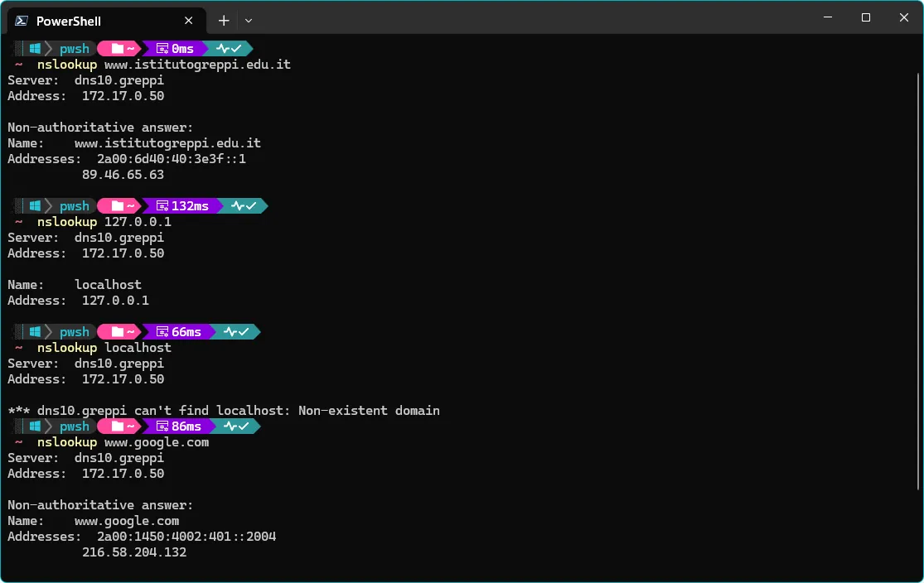Click the 'Non-existent domain' error line

[224, 411]
